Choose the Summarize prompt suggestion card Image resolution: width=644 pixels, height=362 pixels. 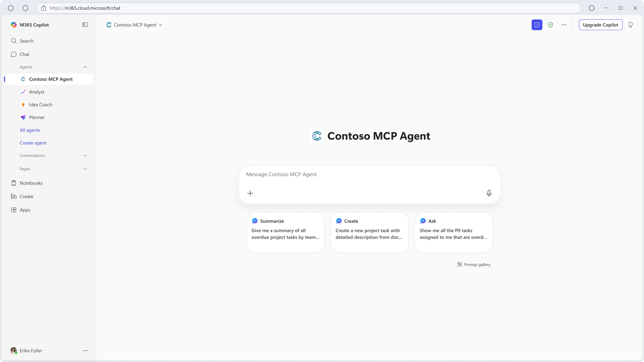[x=285, y=232]
